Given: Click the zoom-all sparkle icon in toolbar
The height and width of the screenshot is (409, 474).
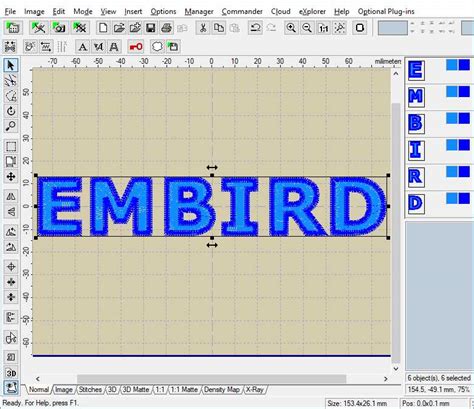Looking at the screenshot, I should 340,28.
